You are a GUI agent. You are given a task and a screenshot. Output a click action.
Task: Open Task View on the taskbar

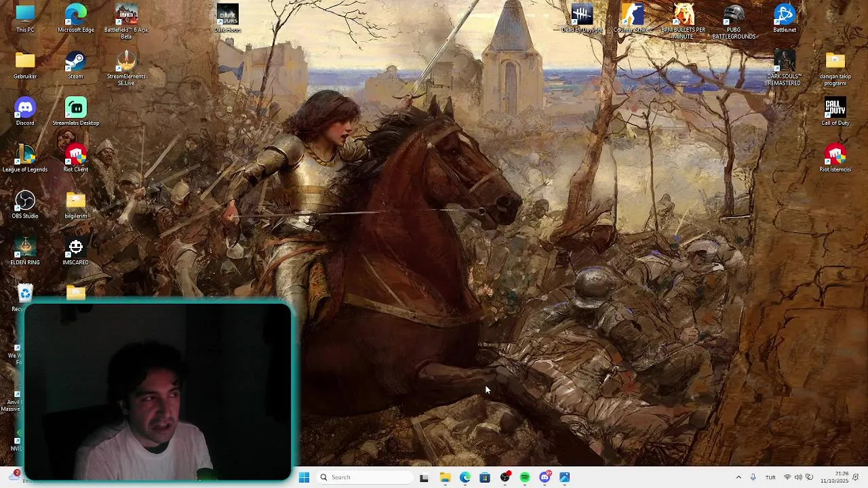pyautogui.click(x=424, y=477)
